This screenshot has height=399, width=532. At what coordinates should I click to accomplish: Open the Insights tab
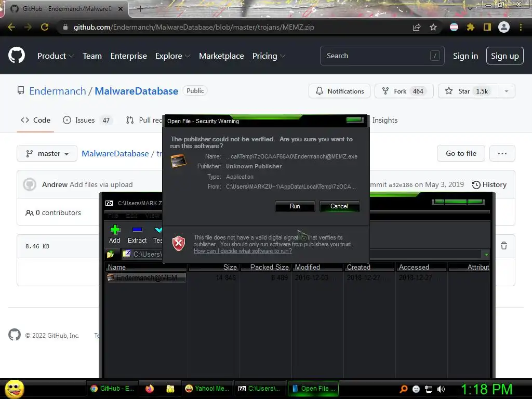pyautogui.click(x=385, y=120)
